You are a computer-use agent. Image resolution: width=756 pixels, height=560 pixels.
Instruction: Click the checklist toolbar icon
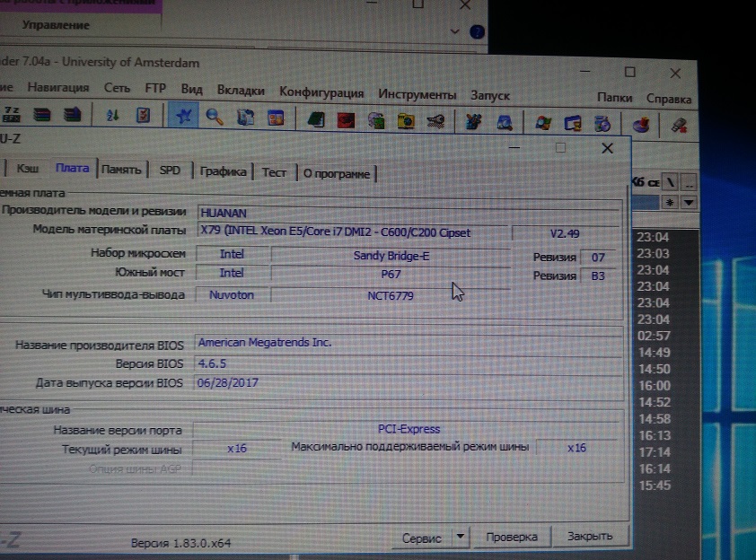coord(143,116)
